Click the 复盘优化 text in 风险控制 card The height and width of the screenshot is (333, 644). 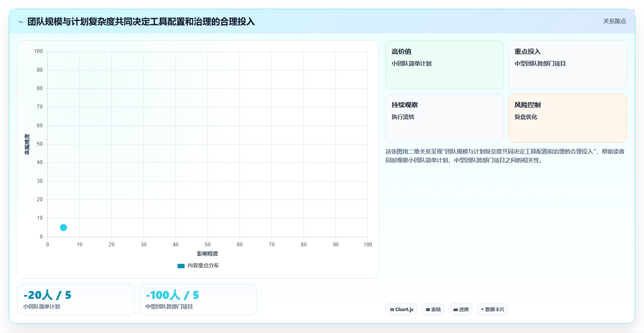coord(526,117)
